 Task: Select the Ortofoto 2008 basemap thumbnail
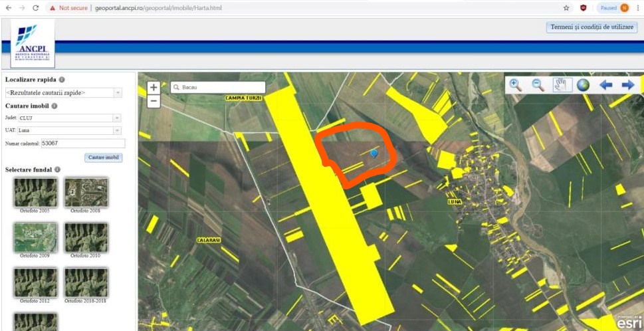(86, 193)
